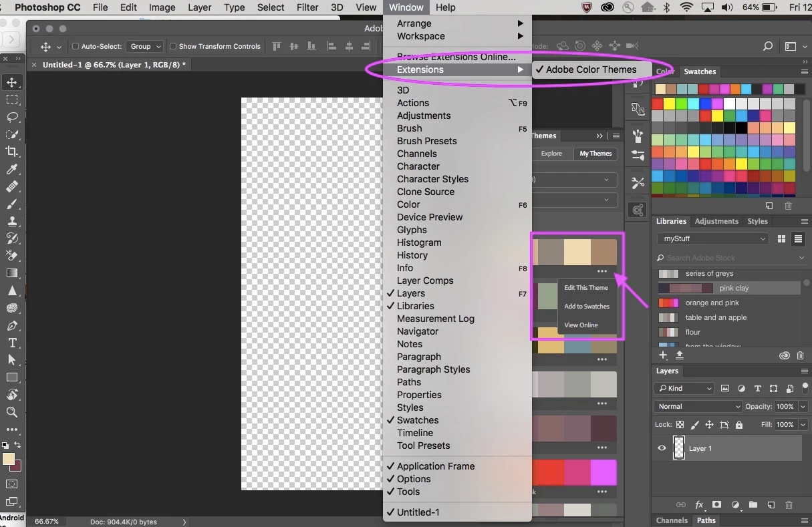Select the Horizontal Type tool

click(12, 343)
